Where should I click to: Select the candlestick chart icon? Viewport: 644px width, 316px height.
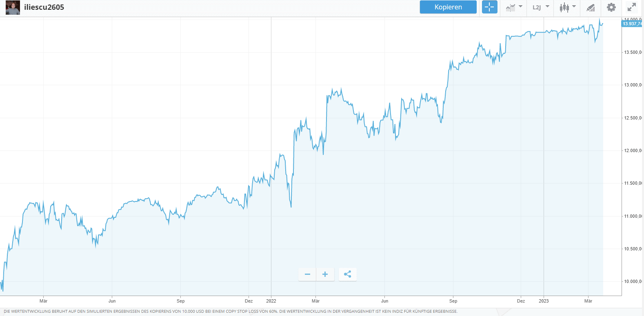click(x=564, y=7)
